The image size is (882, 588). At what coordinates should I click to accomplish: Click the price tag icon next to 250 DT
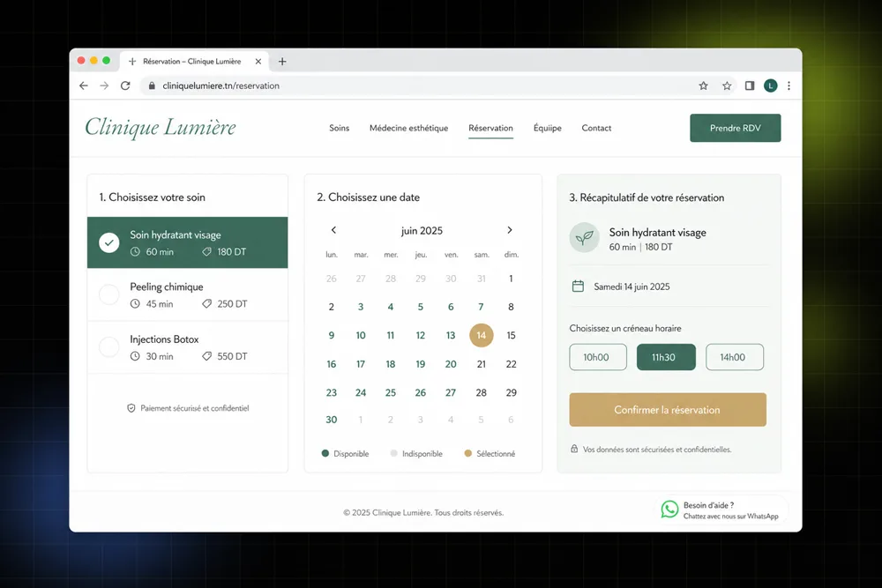click(x=207, y=303)
